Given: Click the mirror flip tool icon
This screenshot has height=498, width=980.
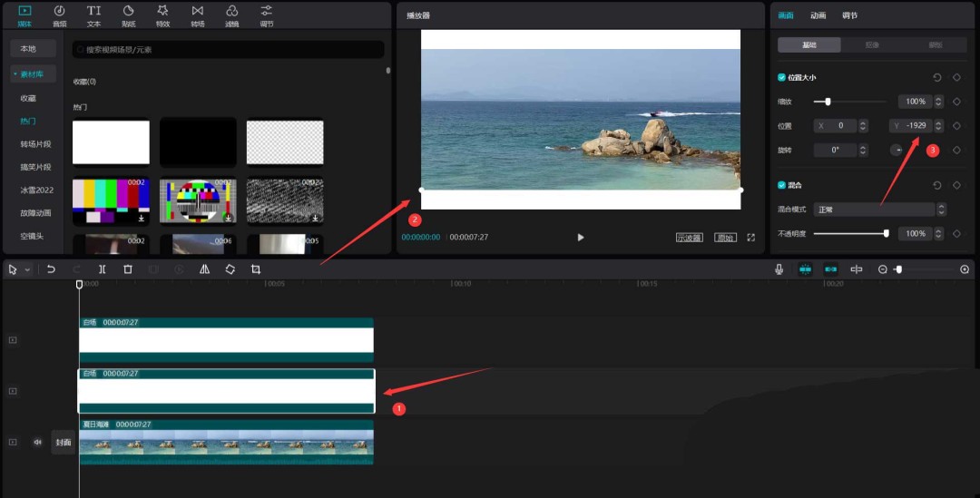Looking at the screenshot, I should pyautogui.click(x=204, y=269).
